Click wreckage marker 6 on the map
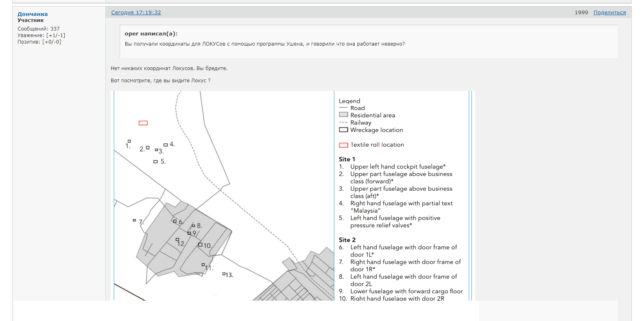 tap(175, 221)
